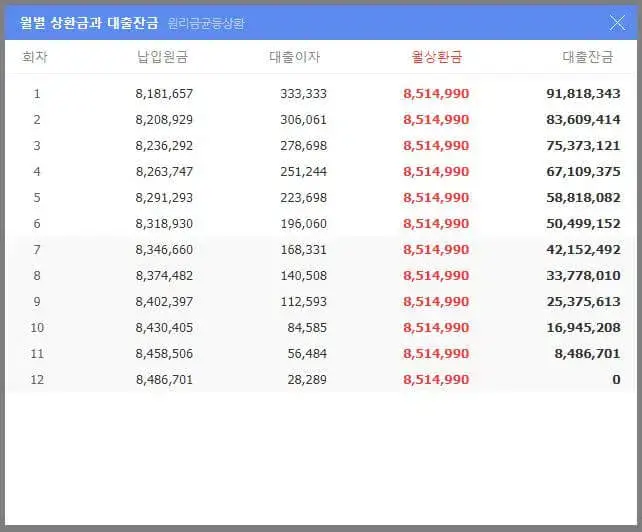Click the 8,514,990 payment in row 12
The height and width of the screenshot is (532, 642).
[436, 380]
